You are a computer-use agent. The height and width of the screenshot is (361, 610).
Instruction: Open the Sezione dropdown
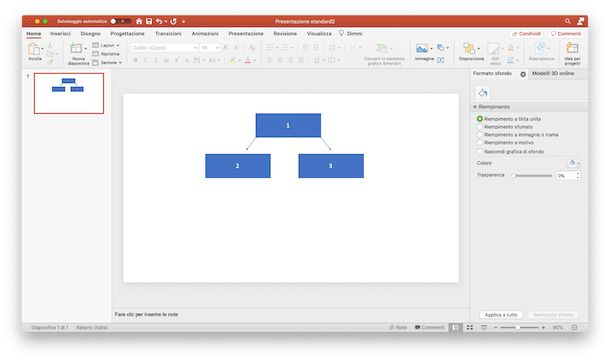[x=107, y=63]
